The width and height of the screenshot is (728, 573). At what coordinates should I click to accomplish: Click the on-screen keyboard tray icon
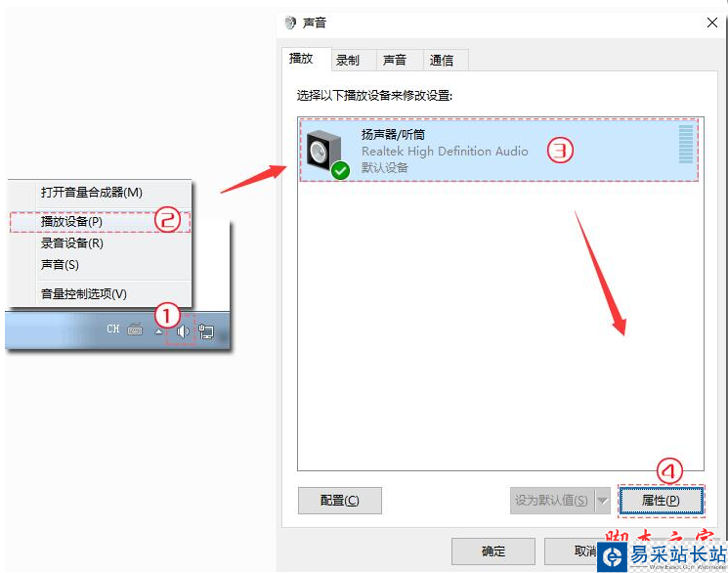click(135, 329)
